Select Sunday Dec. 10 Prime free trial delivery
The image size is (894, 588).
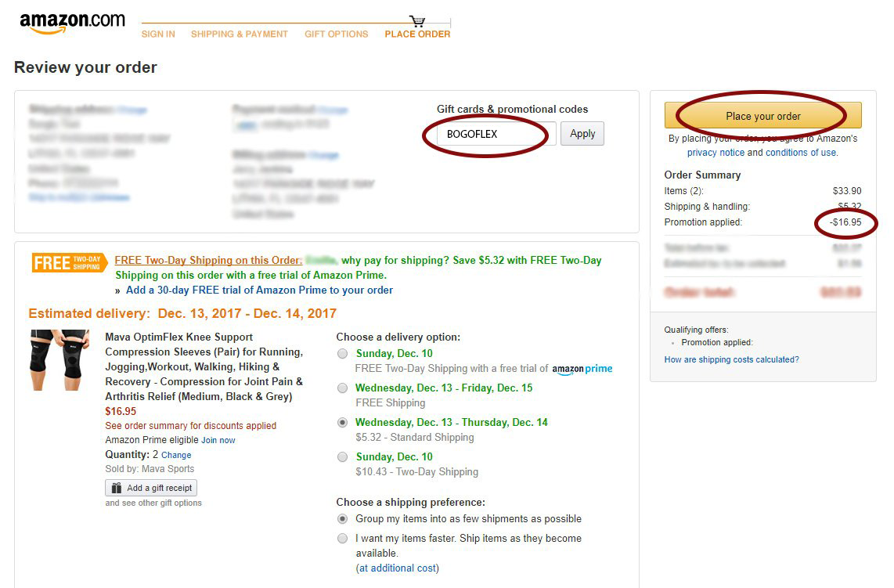342,354
